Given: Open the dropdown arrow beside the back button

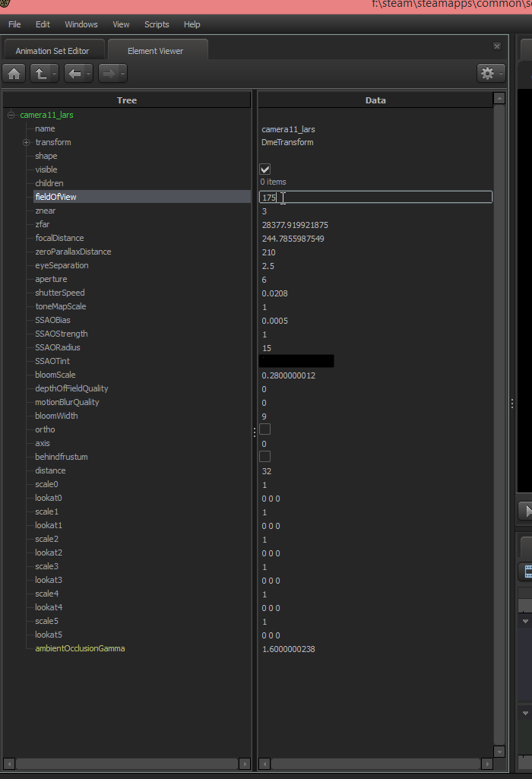Looking at the screenshot, I should 89,74.
